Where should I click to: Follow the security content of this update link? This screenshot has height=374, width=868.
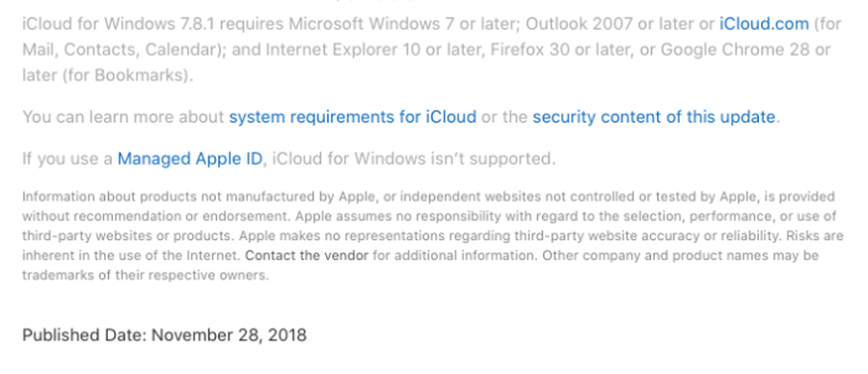tap(654, 118)
